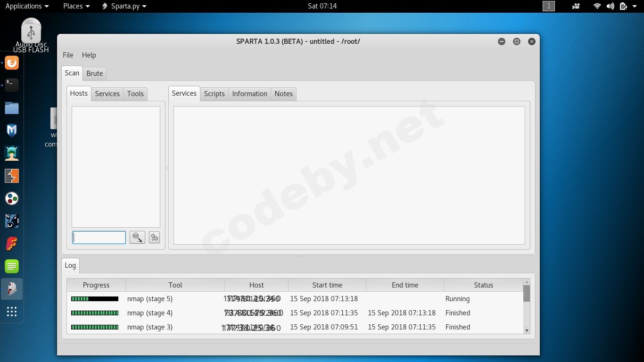Focus the host filter text field

(x=99, y=238)
